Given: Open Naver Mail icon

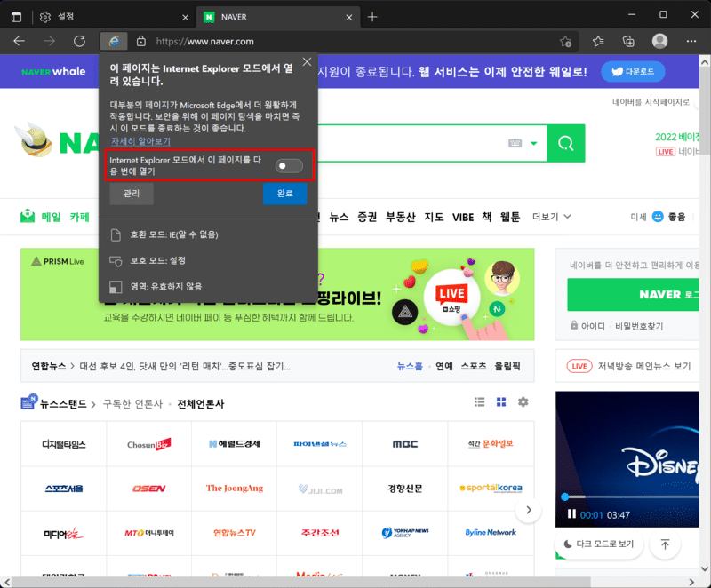Looking at the screenshot, I should [x=28, y=216].
